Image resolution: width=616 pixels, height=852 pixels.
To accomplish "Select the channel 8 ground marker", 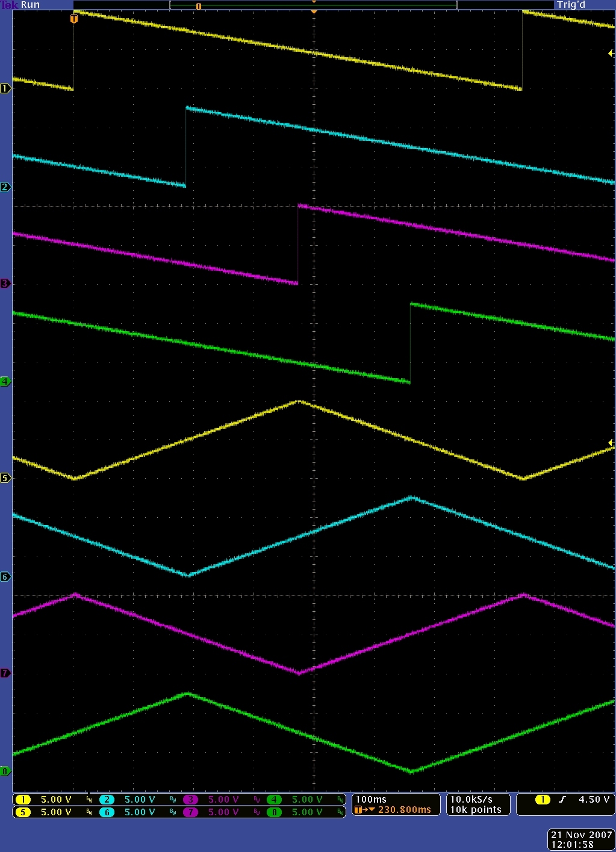I will pyautogui.click(x=5, y=771).
